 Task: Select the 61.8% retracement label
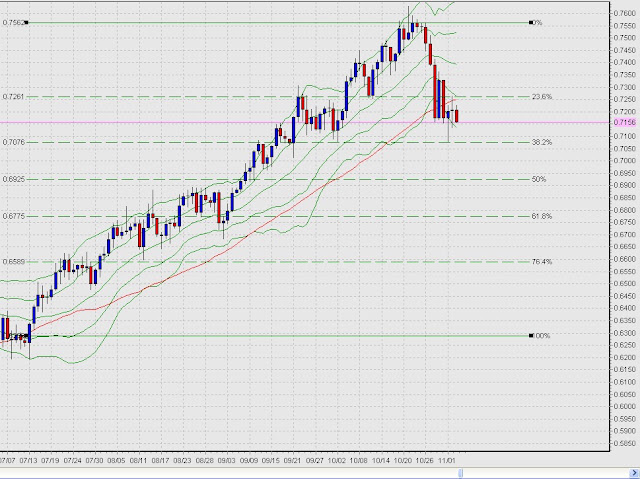[x=542, y=216]
